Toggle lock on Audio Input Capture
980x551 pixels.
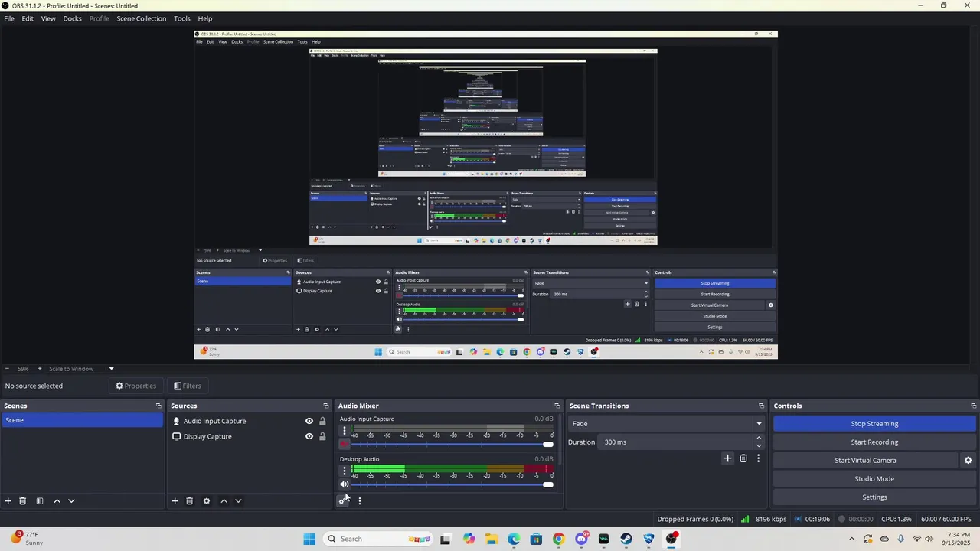click(x=322, y=421)
